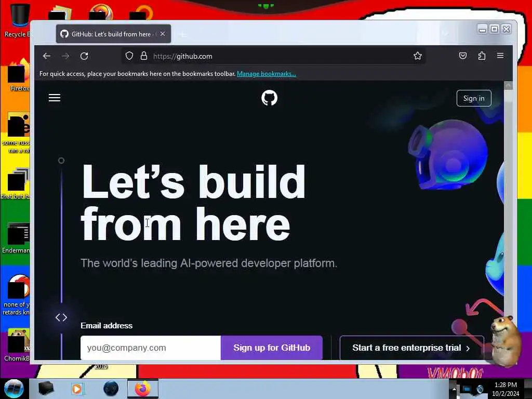This screenshot has height=399, width=532.
Task: Click the taskbar clock showing 1:28 PM
Action: click(x=506, y=389)
